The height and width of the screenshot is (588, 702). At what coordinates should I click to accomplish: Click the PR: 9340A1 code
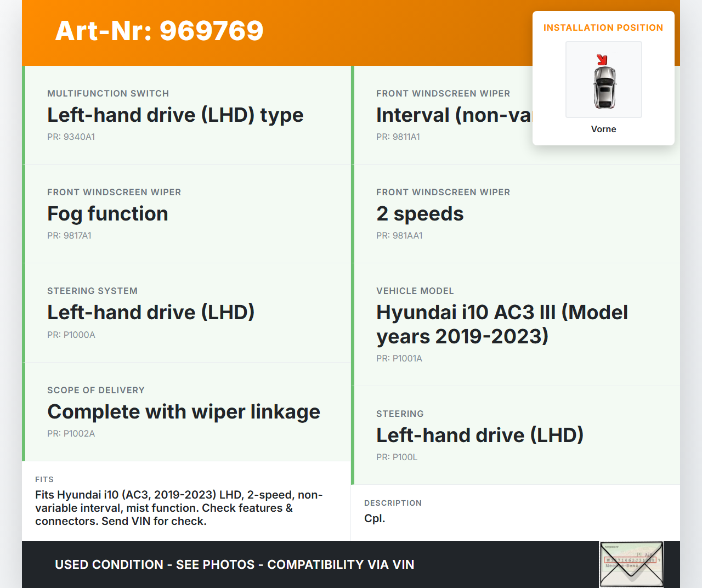71,137
